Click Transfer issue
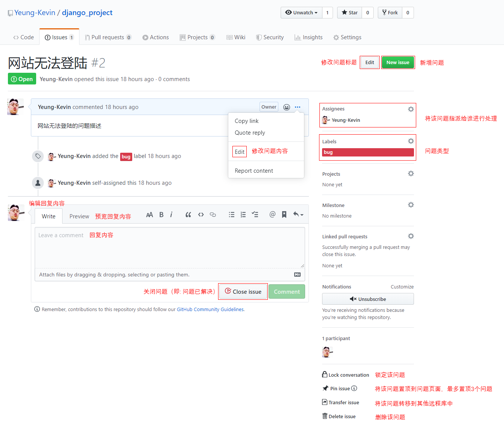This screenshot has height=431, width=504. tap(341, 403)
